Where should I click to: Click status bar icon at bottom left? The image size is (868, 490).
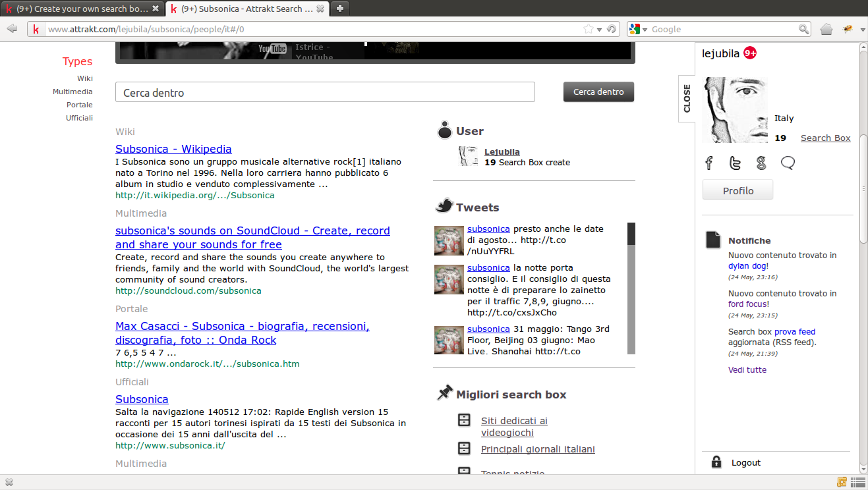coord(9,483)
